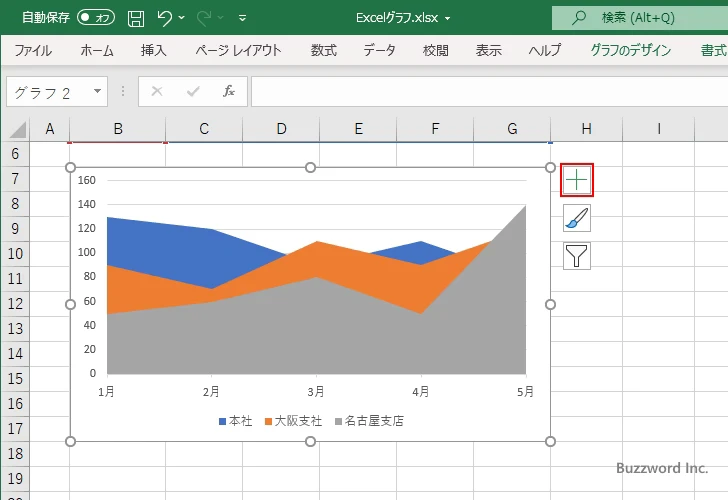Screen dimensions: 728x500
Task: Click the right-middle chart resize handle
Action: 550,304
